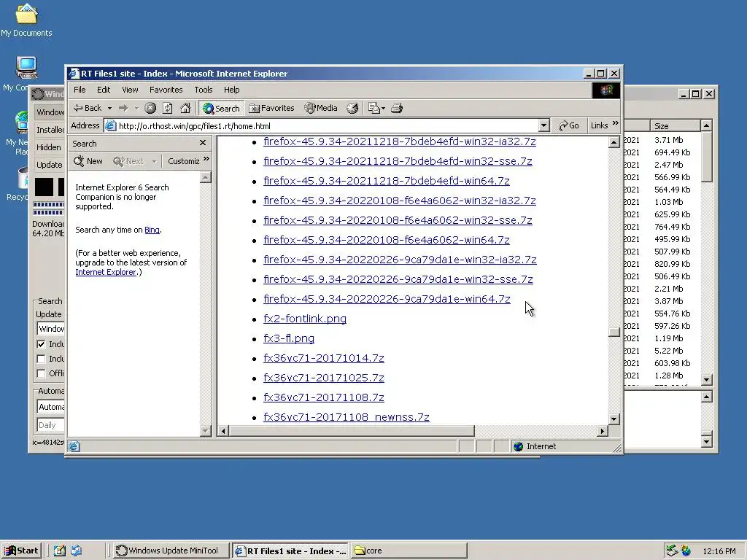Open fx36vc71-20171014.7z link
Screen dimensions: 747x560
tap(324, 358)
